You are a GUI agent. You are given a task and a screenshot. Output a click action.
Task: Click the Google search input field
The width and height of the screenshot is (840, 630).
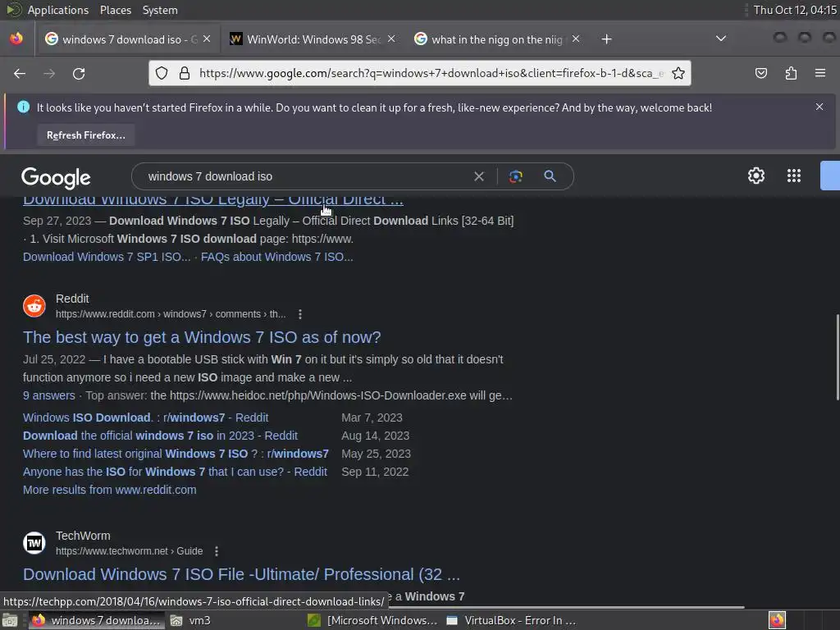point(305,176)
